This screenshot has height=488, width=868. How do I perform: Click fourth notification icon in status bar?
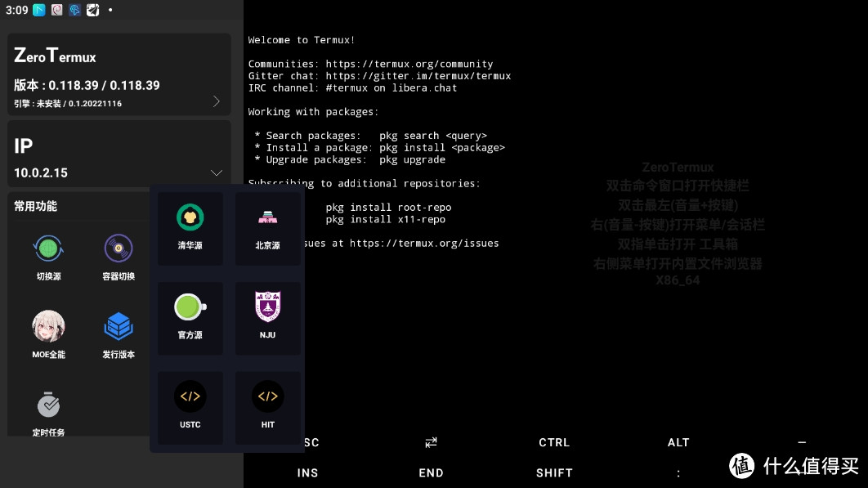click(92, 10)
